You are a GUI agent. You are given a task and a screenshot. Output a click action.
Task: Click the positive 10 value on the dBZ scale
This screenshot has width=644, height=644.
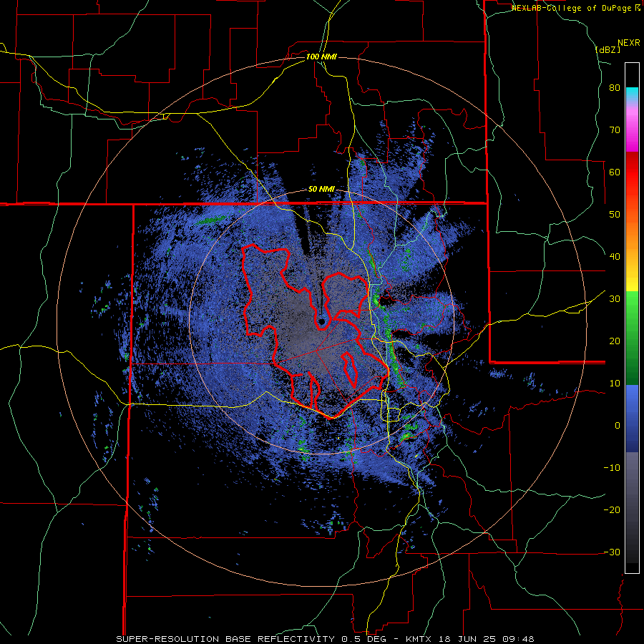tap(615, 384)
